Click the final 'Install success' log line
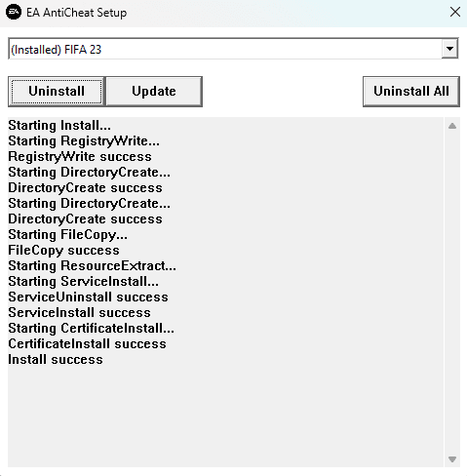 coord(56,360)
